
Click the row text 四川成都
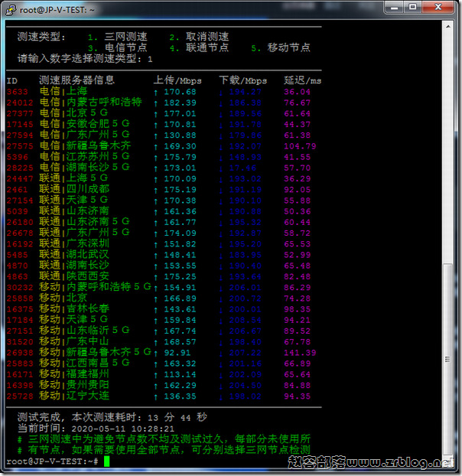click(88, 189)
